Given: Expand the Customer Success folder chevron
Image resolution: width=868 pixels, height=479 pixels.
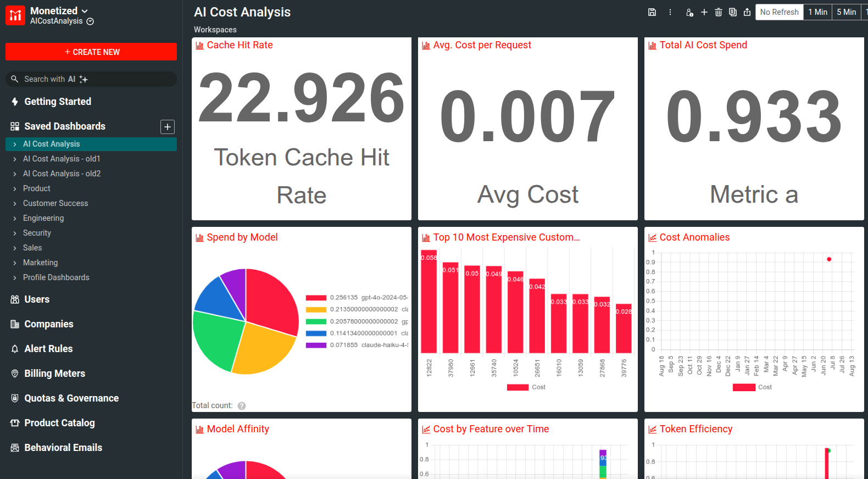Looking at the screenshot, I should 15,203.
